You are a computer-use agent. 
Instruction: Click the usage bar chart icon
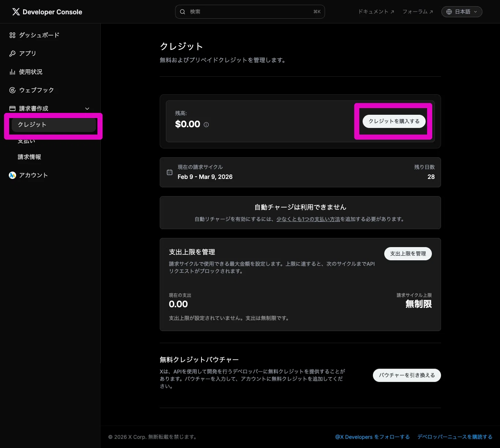[12, 72]
